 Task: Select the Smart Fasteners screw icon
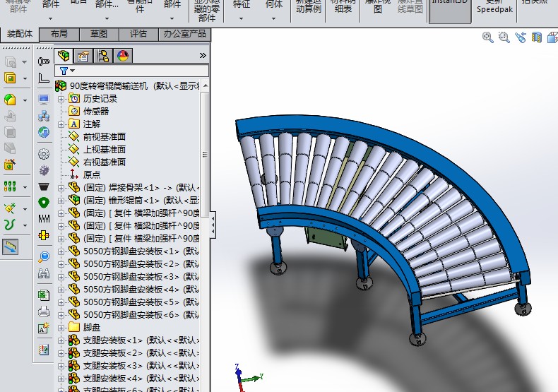44,61
